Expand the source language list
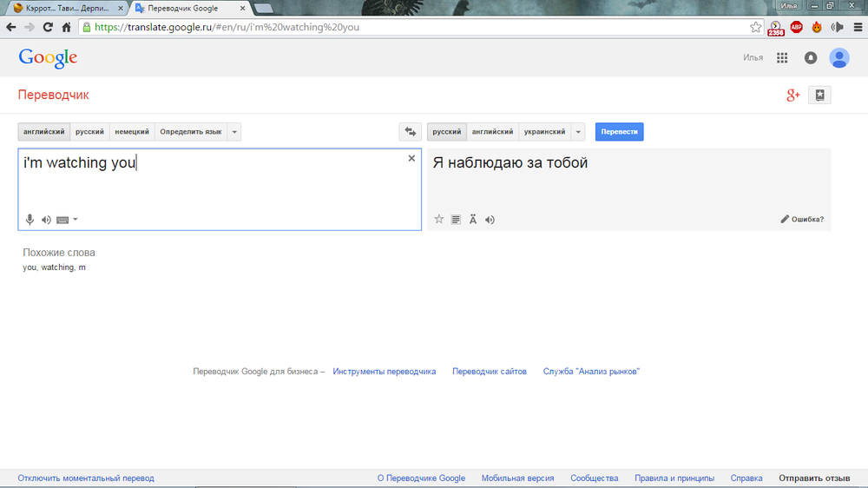The image size is (868, 488). pyautogui.click(x=234, y=132)
